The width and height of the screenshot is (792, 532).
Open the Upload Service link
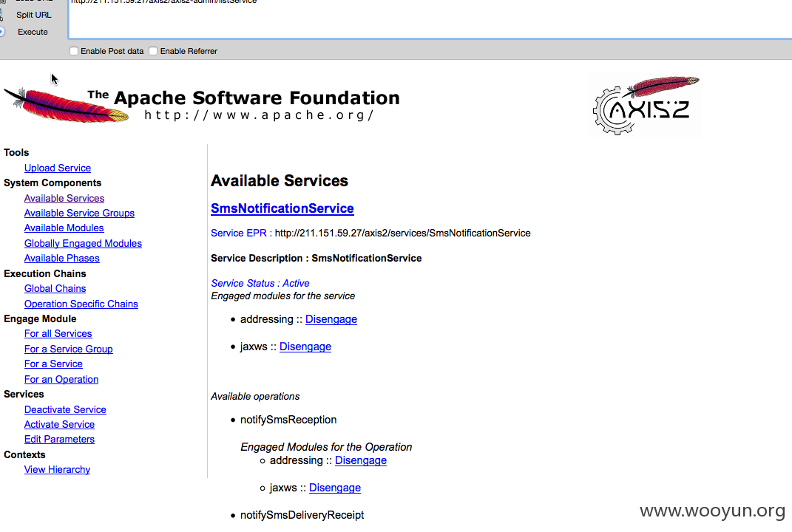coord(58,168)
